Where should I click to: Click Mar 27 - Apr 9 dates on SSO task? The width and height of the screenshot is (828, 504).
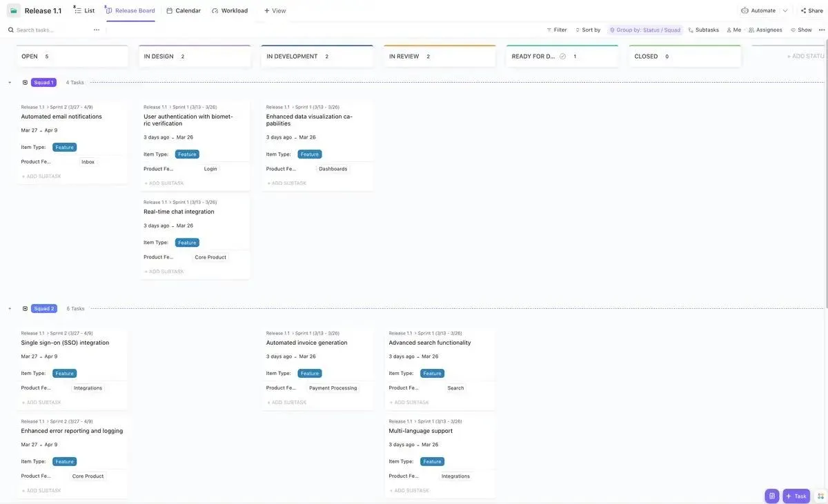pyautogui.click(x=39, y=356)
